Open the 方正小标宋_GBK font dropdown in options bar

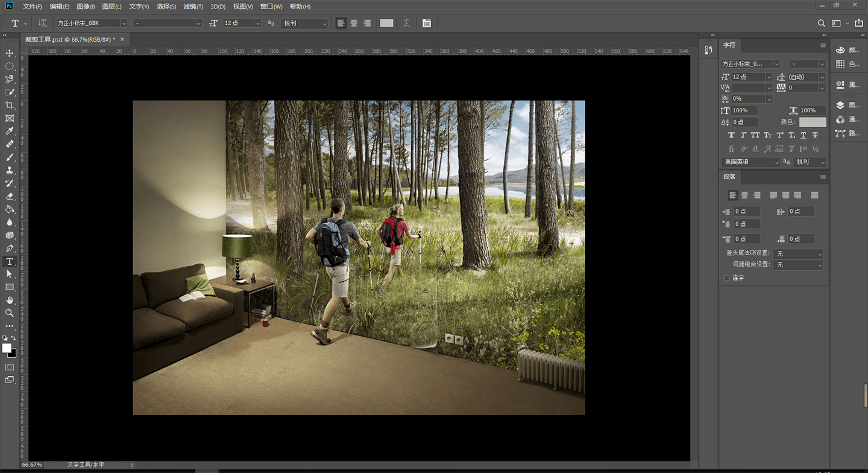[92, 23]
